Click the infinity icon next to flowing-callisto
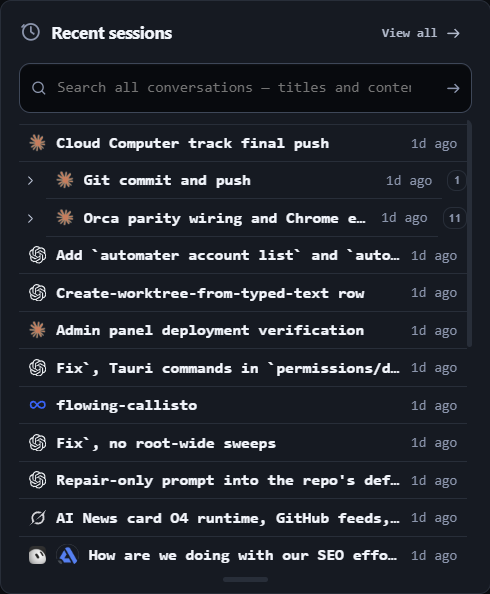490x594 pixels. point(38,405)
